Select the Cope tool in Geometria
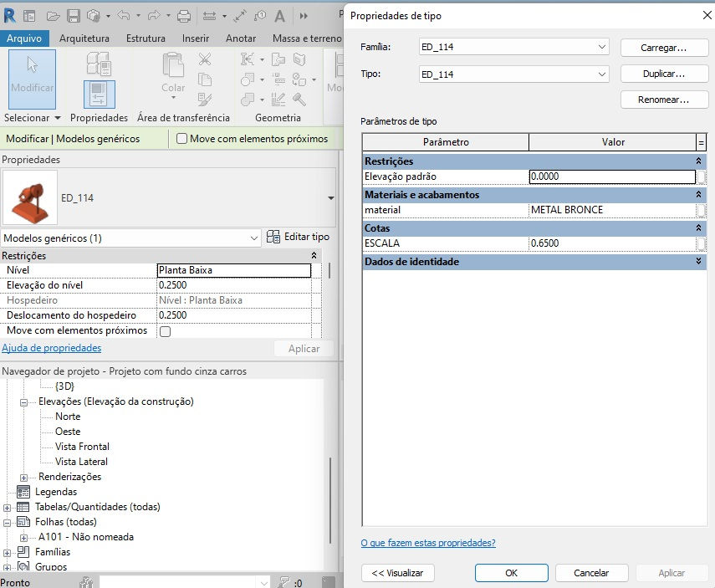Viewport: 715px width, 588px height. pyautogui.click(x=248, y=59)
